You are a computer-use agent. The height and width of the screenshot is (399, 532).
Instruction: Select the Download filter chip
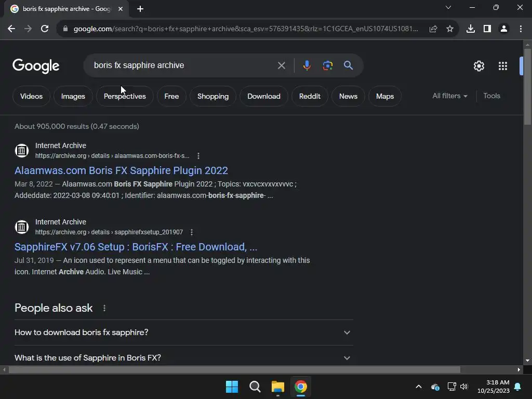tap(263, 96)
